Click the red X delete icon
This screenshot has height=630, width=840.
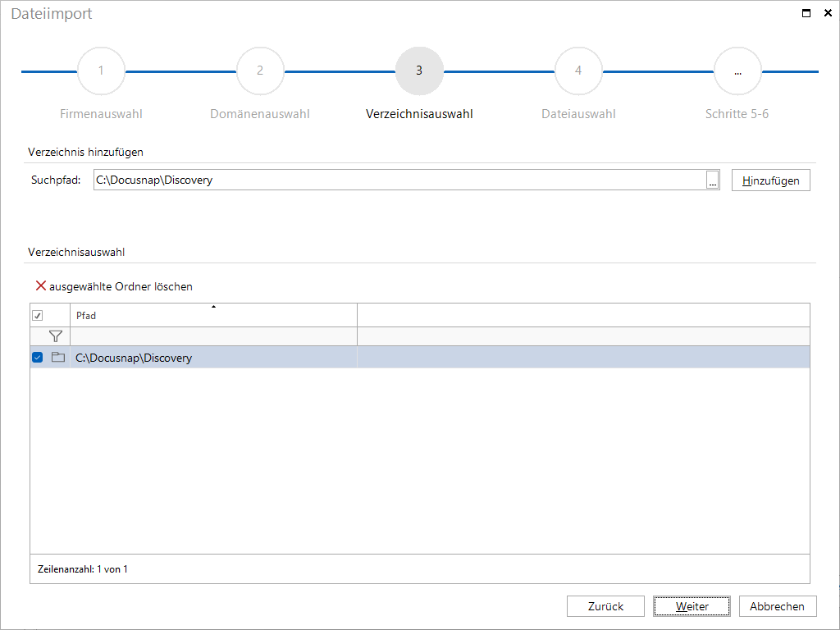click(x=40, y=286)
